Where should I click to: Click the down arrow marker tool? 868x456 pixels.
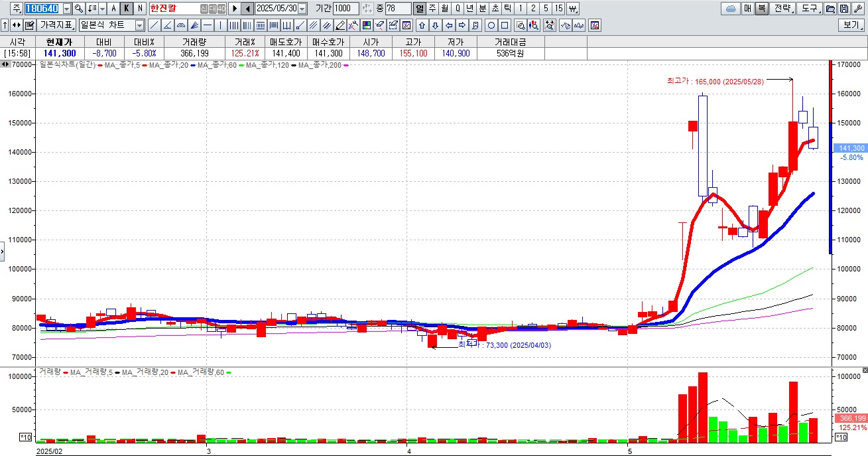pos(436,25)
